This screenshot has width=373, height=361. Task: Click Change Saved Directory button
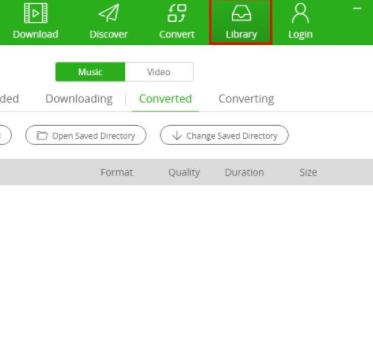pos(224,135)
